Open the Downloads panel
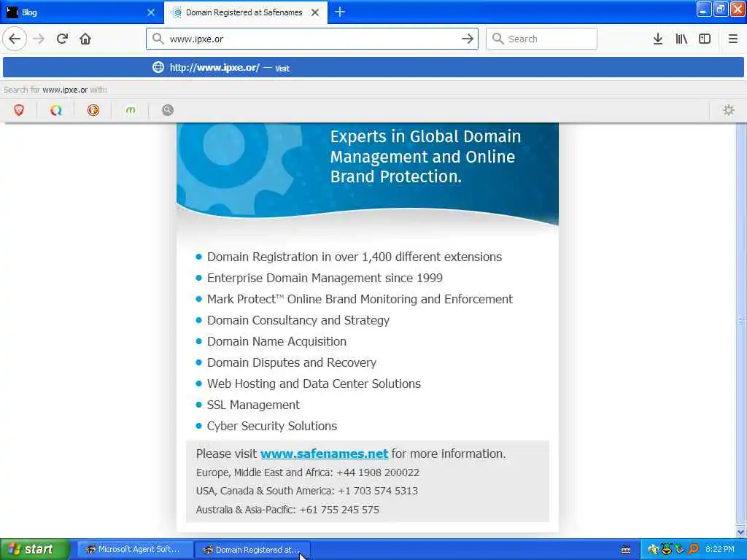 658,39
